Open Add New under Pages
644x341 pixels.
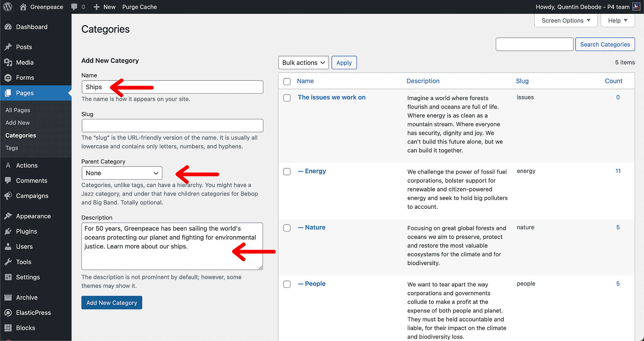click(18, 123)
